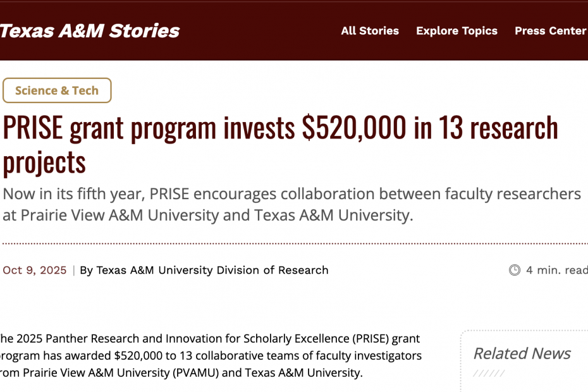Open the Texas A&M Stories home logo
588x392 pixels.
90,30
